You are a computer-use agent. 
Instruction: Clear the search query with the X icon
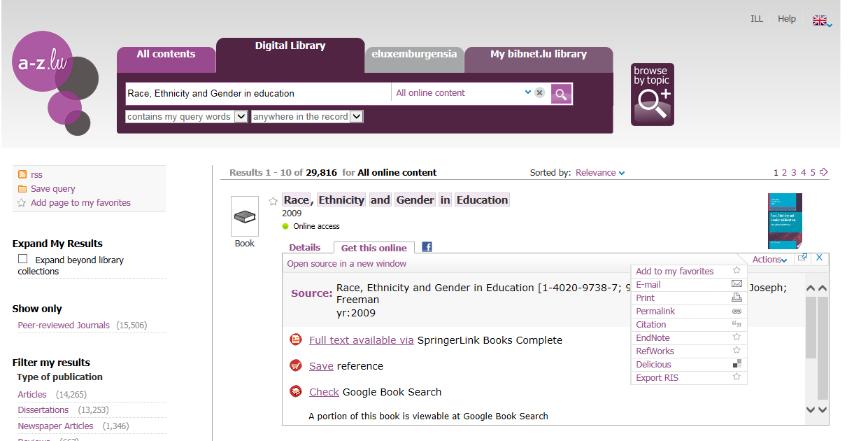(x=539, y=92)
